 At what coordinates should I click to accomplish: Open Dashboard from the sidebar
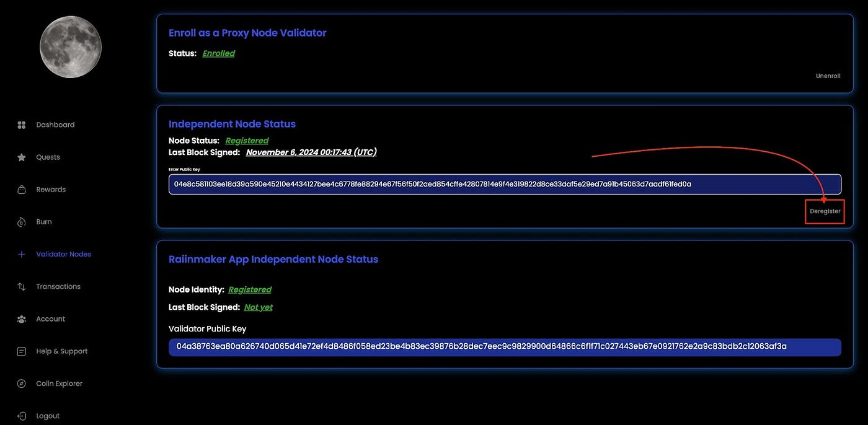pos(55,125)
